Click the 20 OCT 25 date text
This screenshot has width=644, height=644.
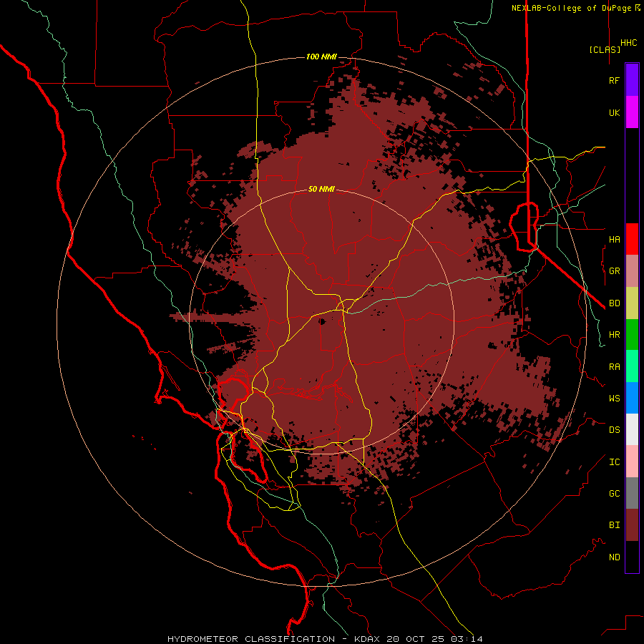tap(415, 639)
